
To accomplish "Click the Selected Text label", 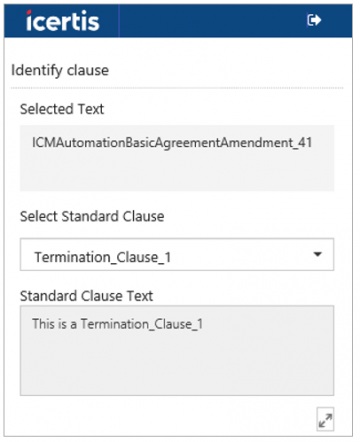I will [62, 109].
